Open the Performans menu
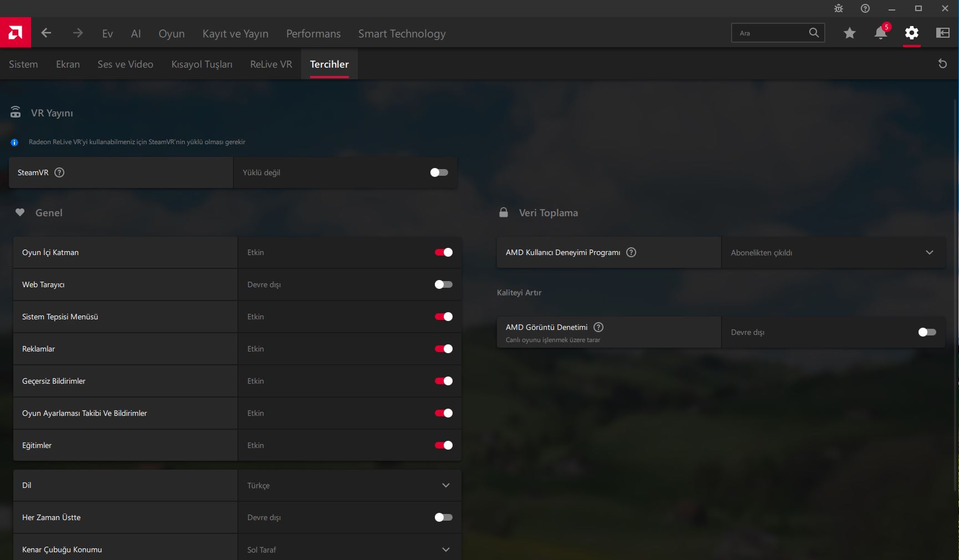This screenshot has width=959, height=560. (x=313, y=33)
